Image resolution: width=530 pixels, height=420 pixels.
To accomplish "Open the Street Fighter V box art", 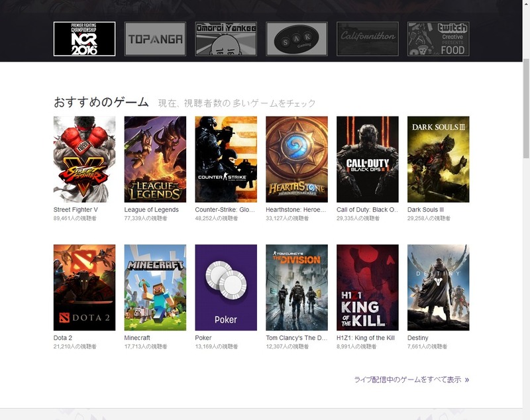I will point(85,159).
